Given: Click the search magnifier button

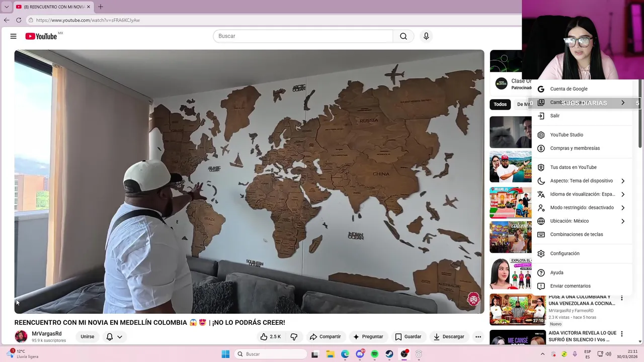Looking at the screenshot, I should coord(404,36).
